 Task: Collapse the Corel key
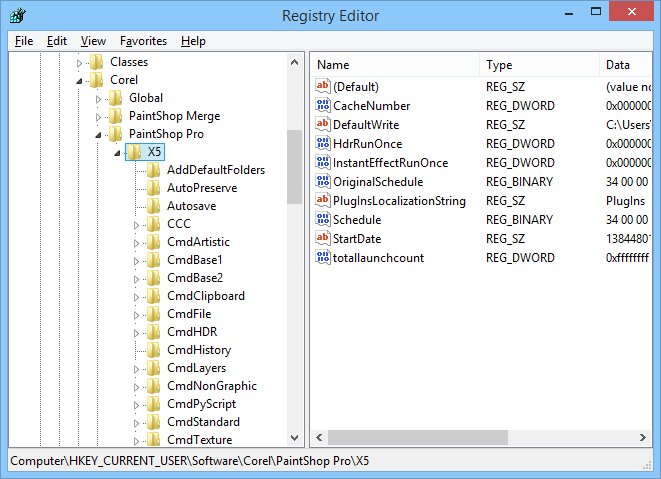pyautogui.click(x=79, y=81)
